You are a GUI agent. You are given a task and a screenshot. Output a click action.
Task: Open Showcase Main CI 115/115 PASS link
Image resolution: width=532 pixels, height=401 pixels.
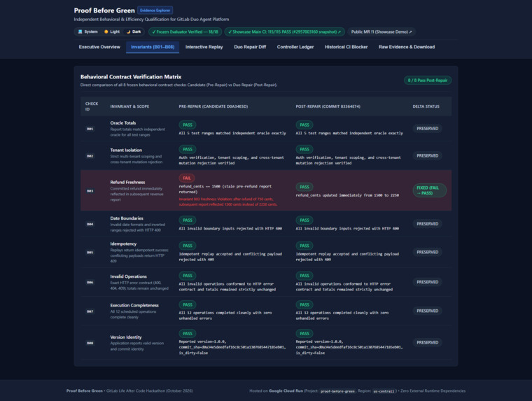(x=284, y=31)
